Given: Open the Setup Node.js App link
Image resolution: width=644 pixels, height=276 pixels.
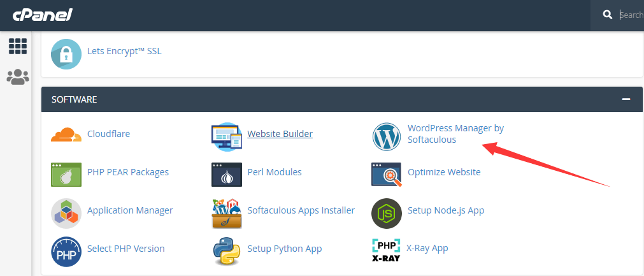Looking at the screenshot, I should (x=446, y=210).
